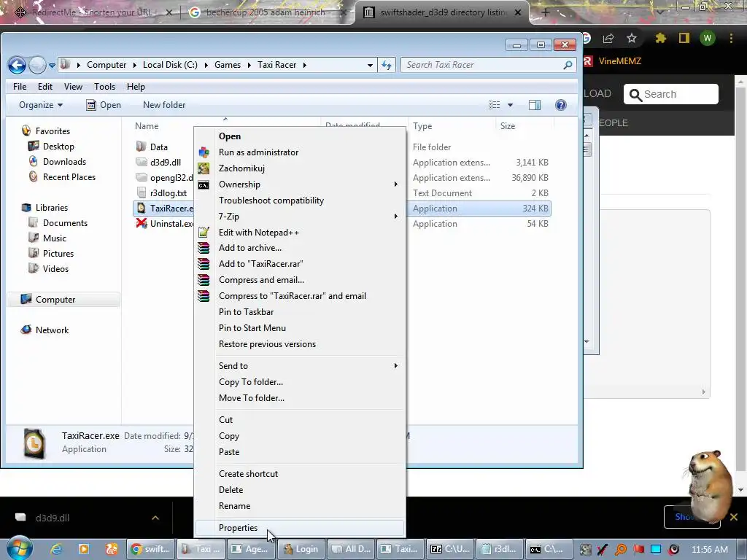Click the clock showing 11:56 AM

click(709, 549)
